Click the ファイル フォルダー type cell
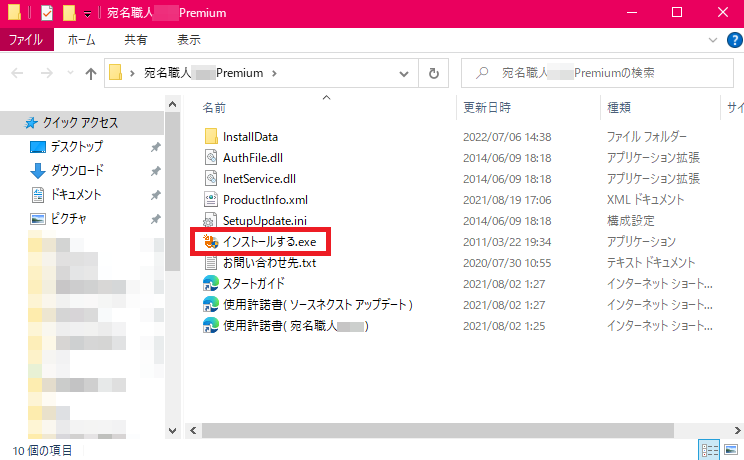 647,137
